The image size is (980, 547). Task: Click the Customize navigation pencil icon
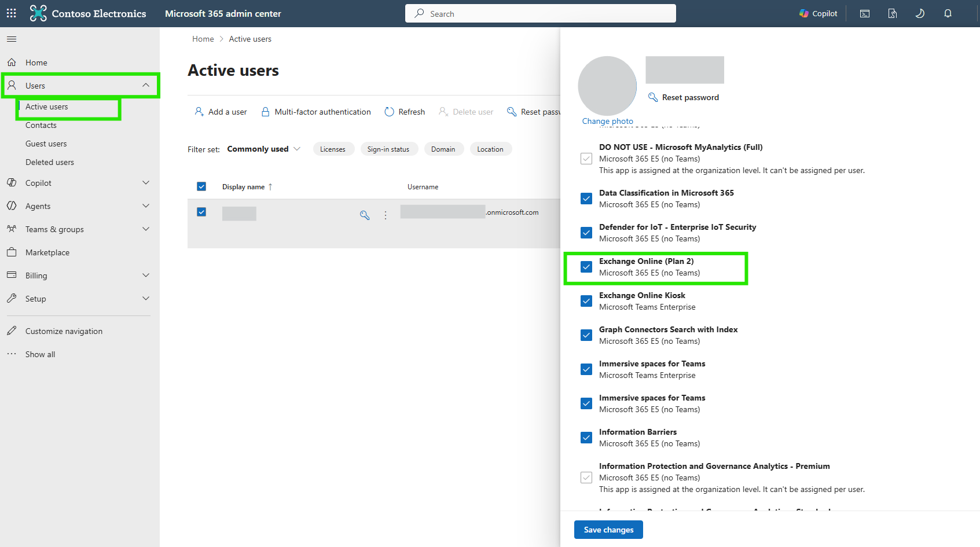point(12,331)
